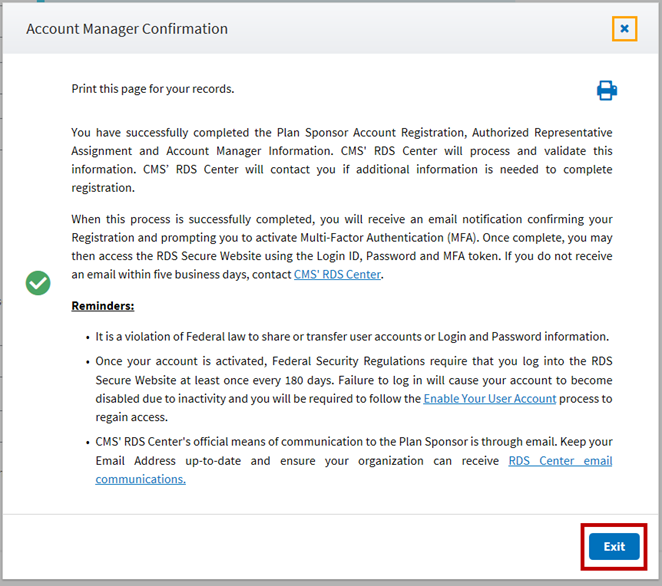Follow the Enable Your User Account link
Screen dimensions: 662x586
click(x=489, y=398)
